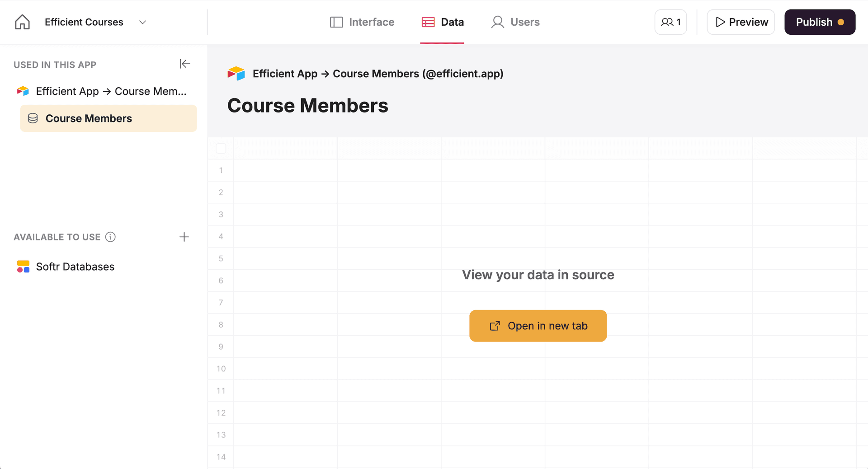Viewport: 868px width, 469px height.
Task: Tick the select-all checkbox in grid header
Action: [x=221, y=148]
